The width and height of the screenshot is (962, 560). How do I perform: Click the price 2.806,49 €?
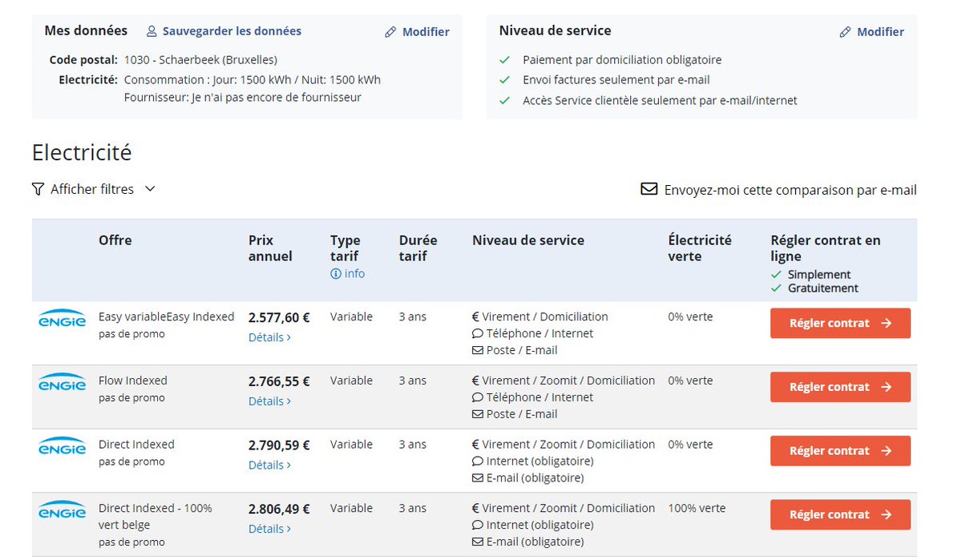coord(279,509)
